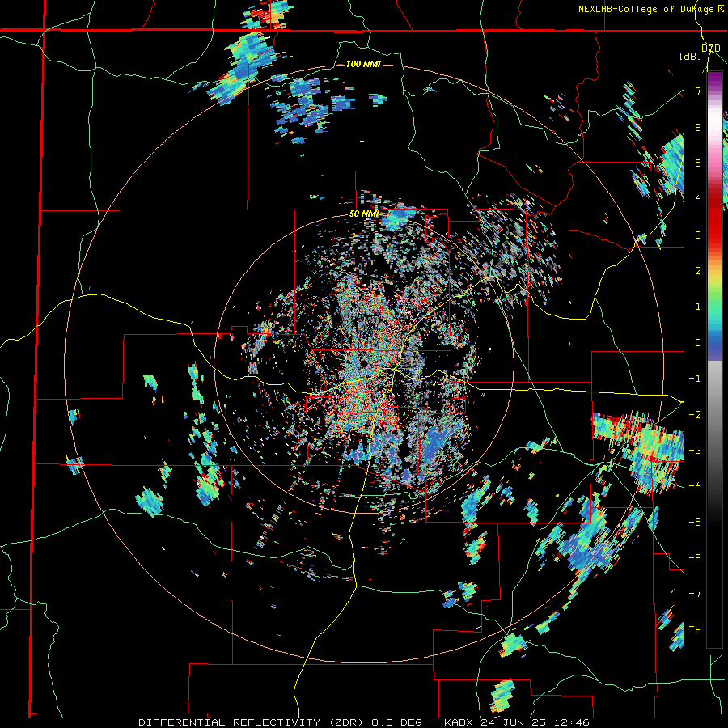The image size is (728, 728).
Task: Click the 7 value on the color scale
Action: (x=698, y=91)
